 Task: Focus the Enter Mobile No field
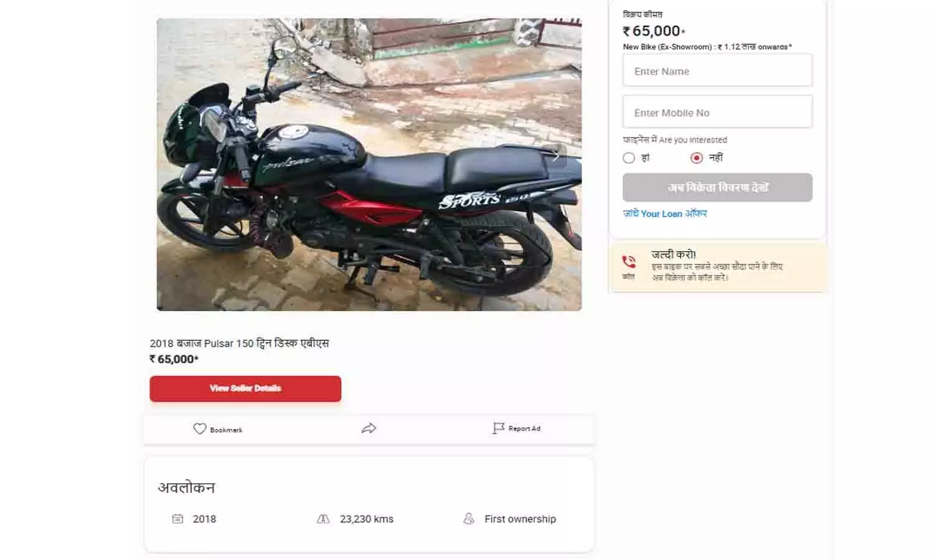point(717,112)
